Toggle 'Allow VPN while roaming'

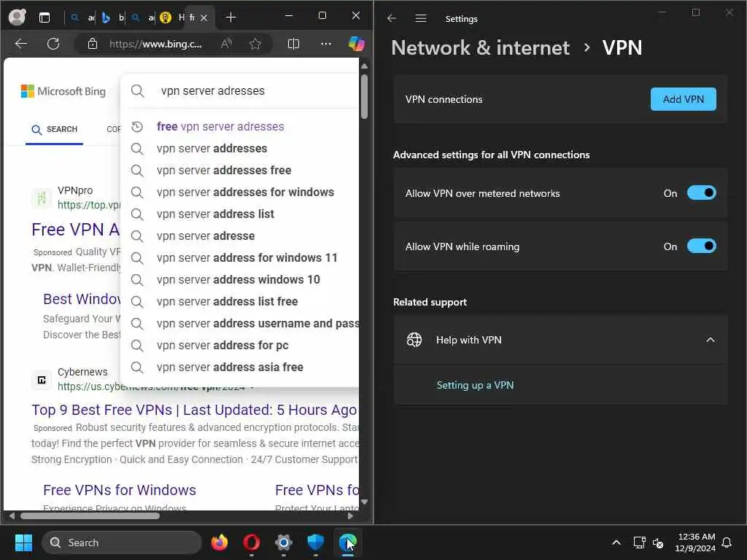click(701, 246)
